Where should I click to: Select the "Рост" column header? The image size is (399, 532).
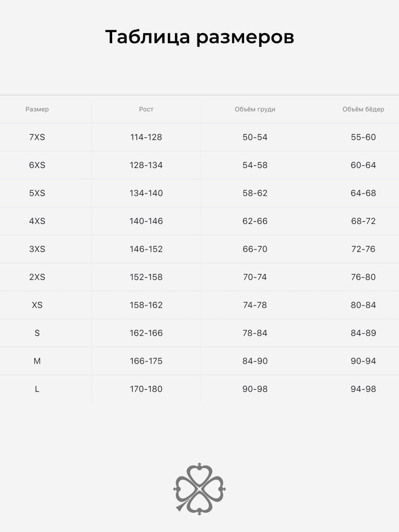tap(146, 110)
